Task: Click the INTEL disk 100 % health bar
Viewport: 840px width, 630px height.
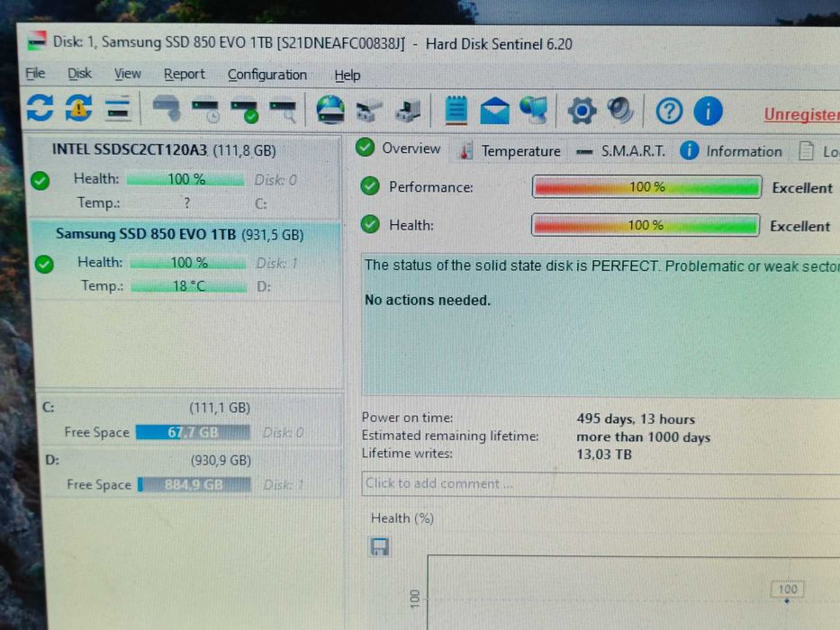Action: point(185,179)
